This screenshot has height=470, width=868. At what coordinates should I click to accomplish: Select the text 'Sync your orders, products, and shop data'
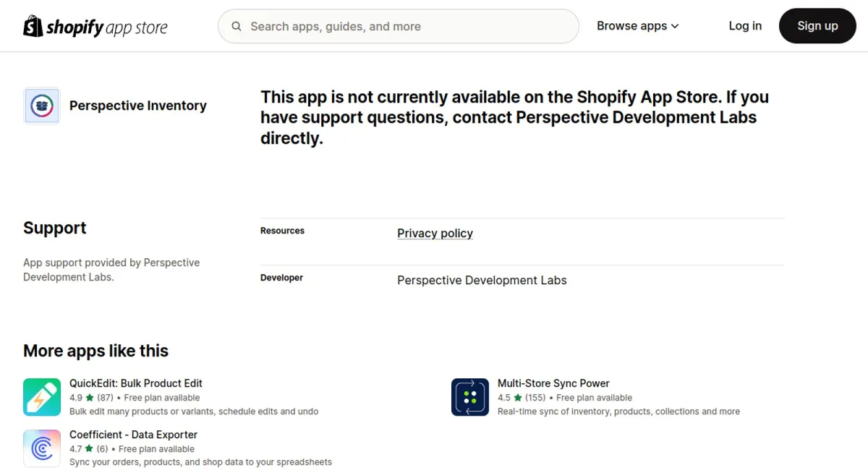click(158, 462)
